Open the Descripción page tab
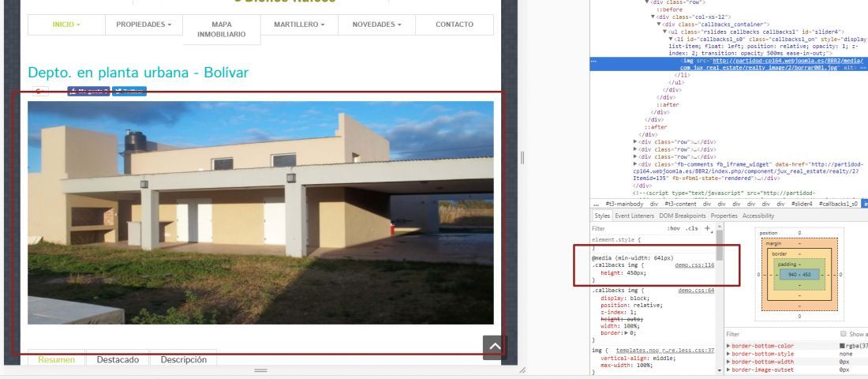The image size is (868, 379). coord(183,359)
